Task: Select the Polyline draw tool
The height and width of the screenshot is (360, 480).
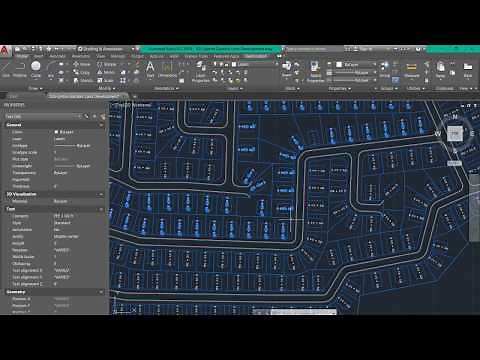Action: (20, 69)
